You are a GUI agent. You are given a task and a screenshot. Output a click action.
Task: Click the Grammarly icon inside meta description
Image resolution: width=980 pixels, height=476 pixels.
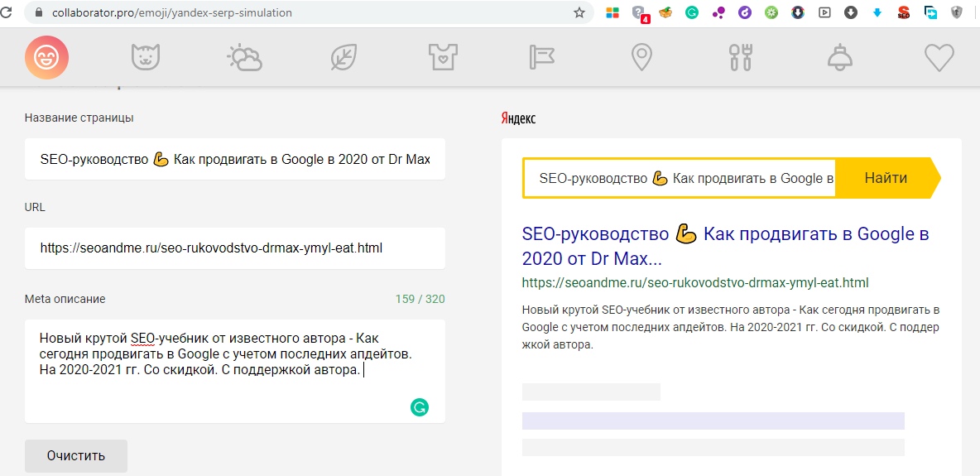(x=420, y=408)
